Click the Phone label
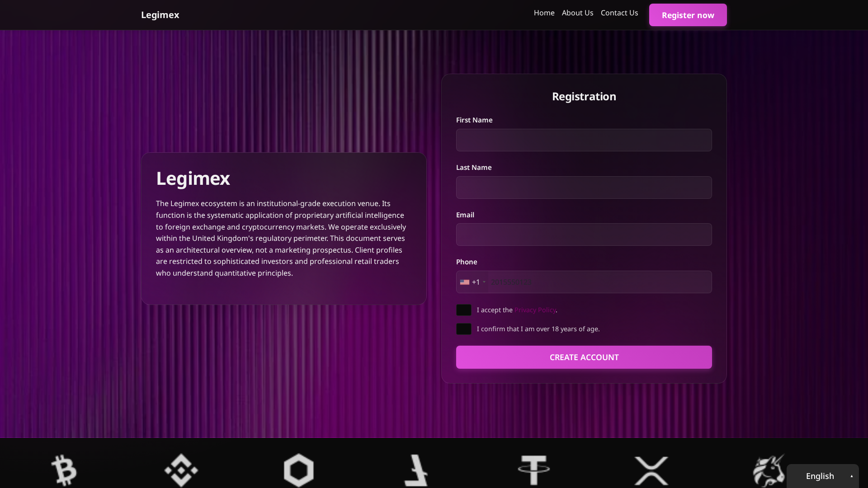This screenshot has width=868, height=488. (x=467, y=262)
